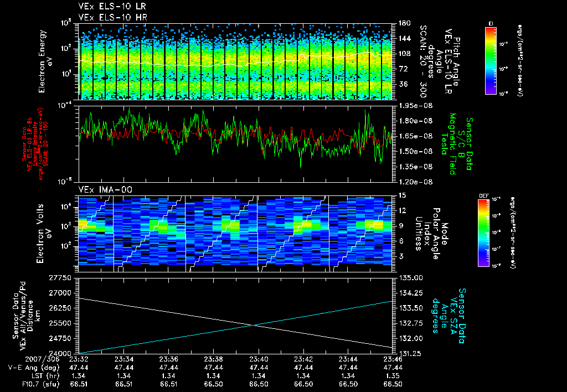Viewport: 567px width, 392px height.
Task: Click the 1.20e-08 magnetic field tick
Action: 415,182
